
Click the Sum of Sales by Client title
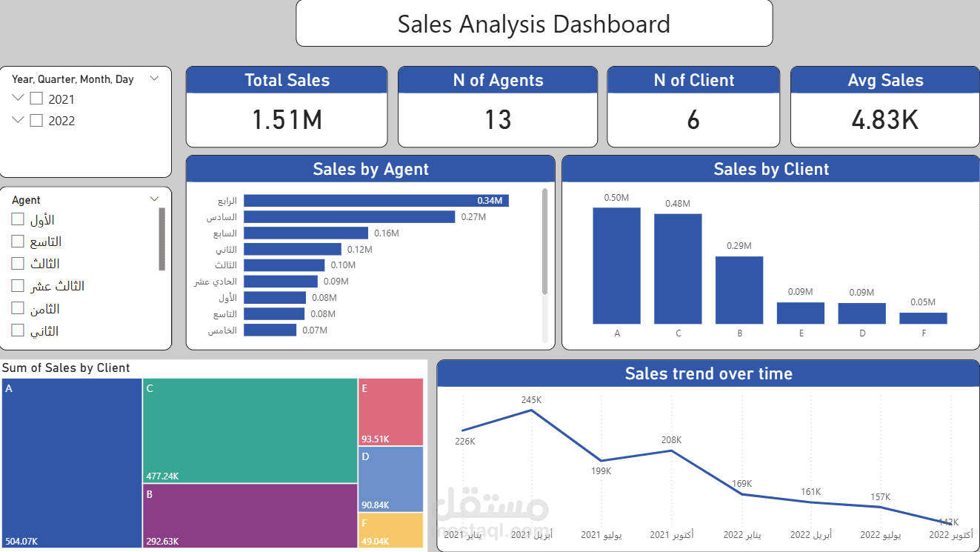point(66,368)
